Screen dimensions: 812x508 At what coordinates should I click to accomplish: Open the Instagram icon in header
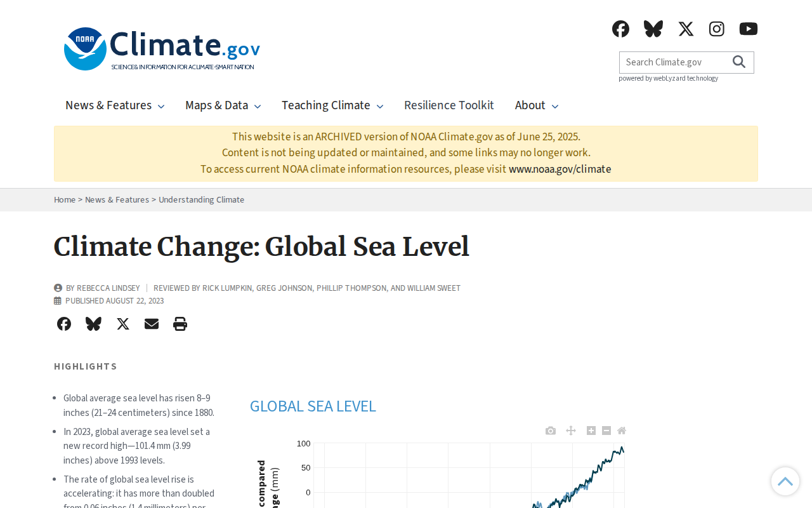coord(717,29)
